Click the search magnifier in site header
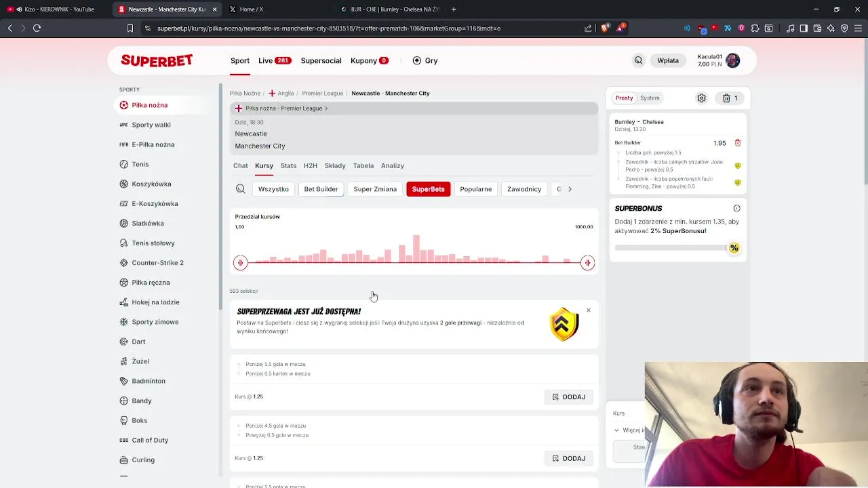Viewport: 868px width, 488px height. (x=638, y=60)
